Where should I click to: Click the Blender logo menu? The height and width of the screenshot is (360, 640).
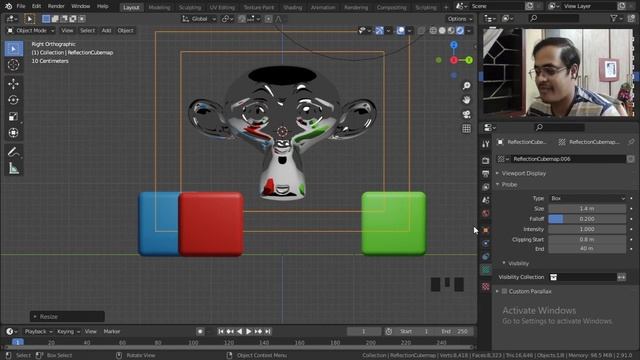[x=8, y=6]
